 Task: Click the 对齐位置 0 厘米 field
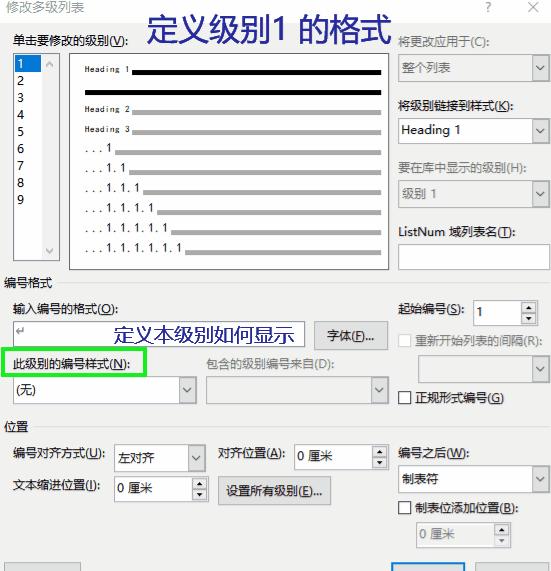pyautogui.click(x=333, y=457)
